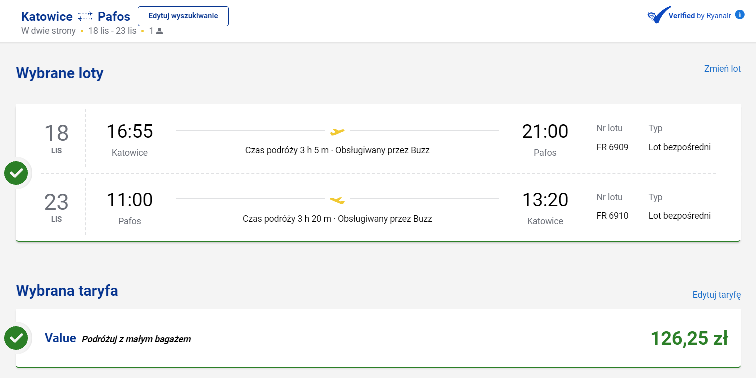Open Edytuj wyszukiwanie search editor

pyautogui.click(x=183, y=16)
